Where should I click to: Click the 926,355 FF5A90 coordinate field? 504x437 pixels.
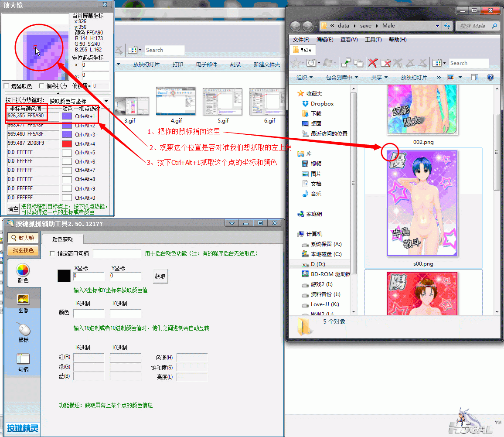pos(33,116)
